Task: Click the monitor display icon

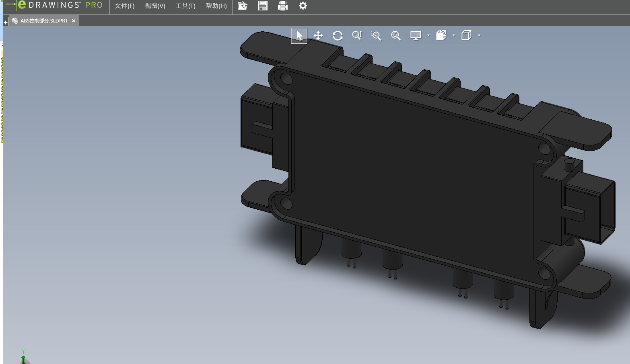Action: (416, 36)
